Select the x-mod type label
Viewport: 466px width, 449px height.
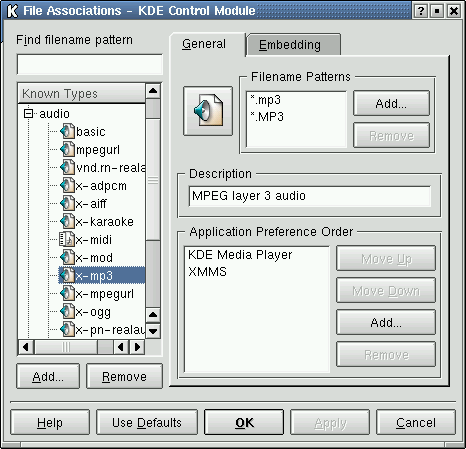94,258
